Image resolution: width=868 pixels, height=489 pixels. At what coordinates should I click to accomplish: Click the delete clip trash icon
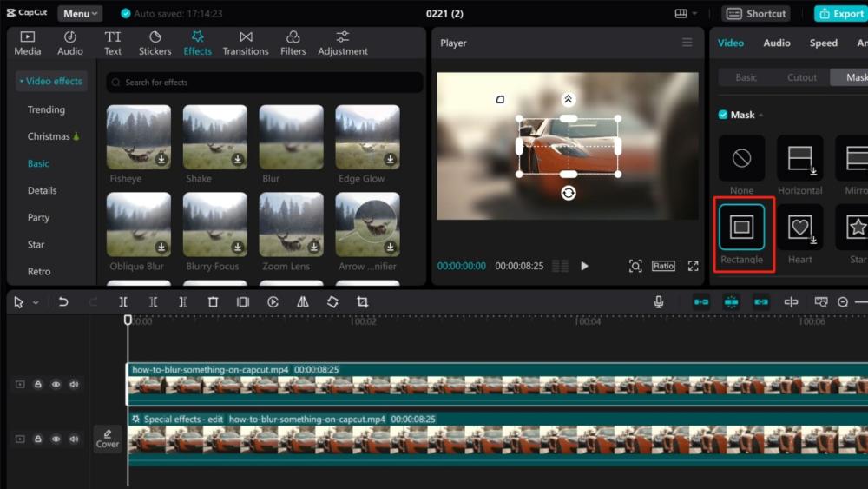tap(213, 302)
